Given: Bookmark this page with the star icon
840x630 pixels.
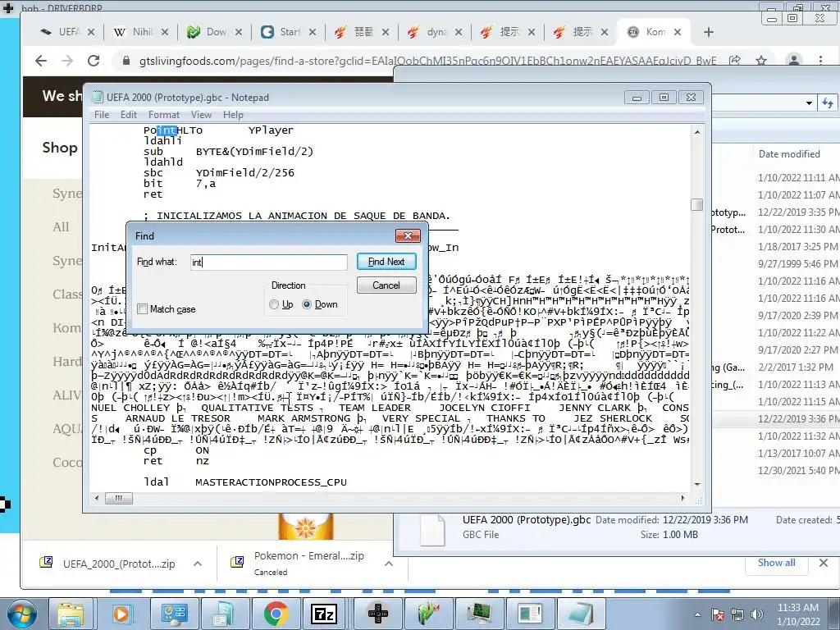Looking at the screenshot, I should click(x=760, y=60).
